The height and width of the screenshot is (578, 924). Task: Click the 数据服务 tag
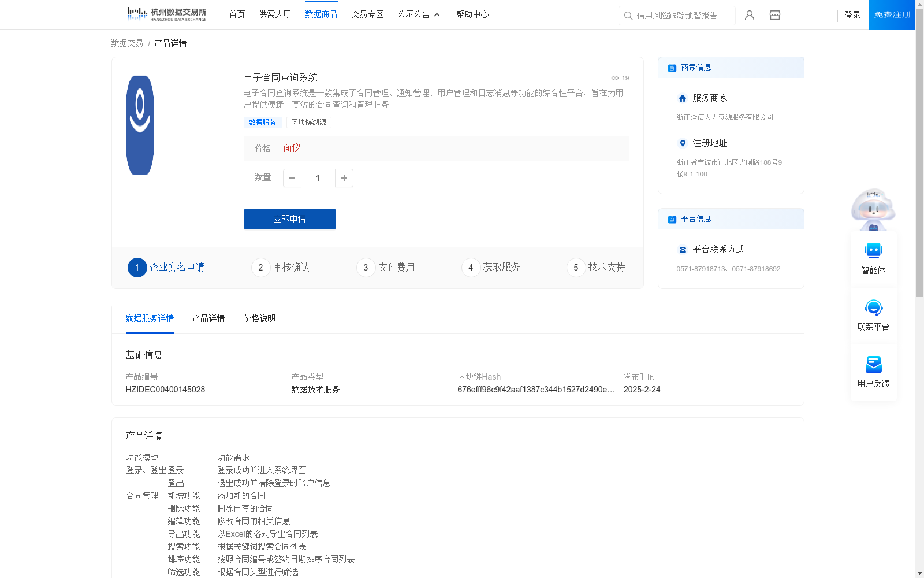(262, 123)
